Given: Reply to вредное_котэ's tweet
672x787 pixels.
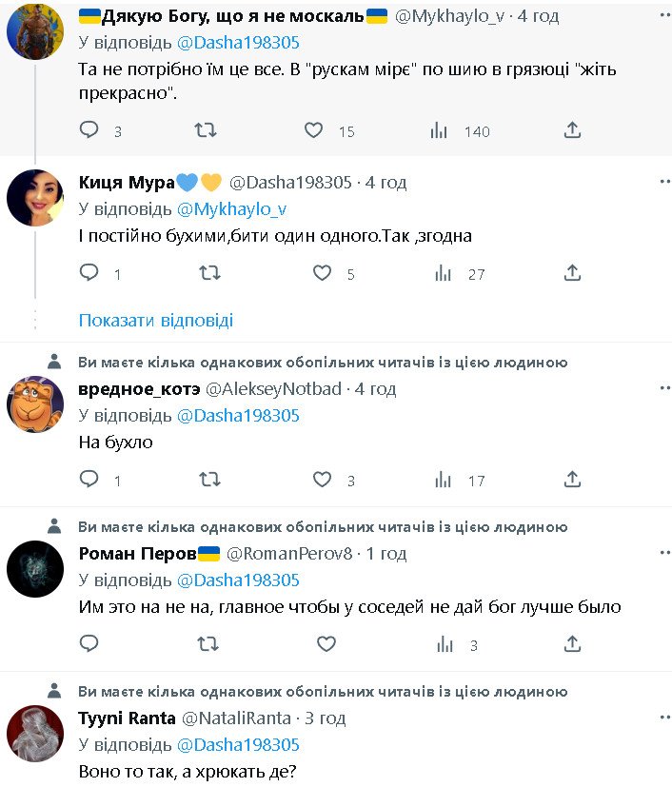Looking at the screenshot, I should tap(89, 480).
